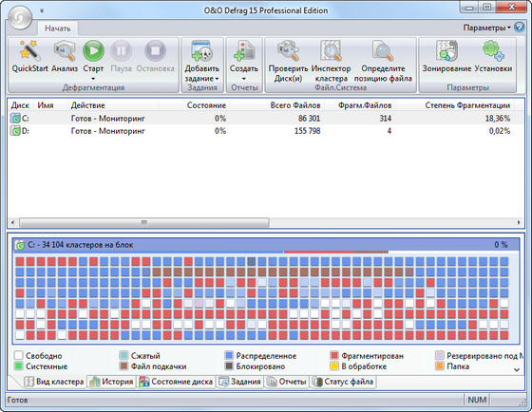
Task: Sort by Степень Фрагментации column header
Action: pyautogui.click(x=467, y=105)
